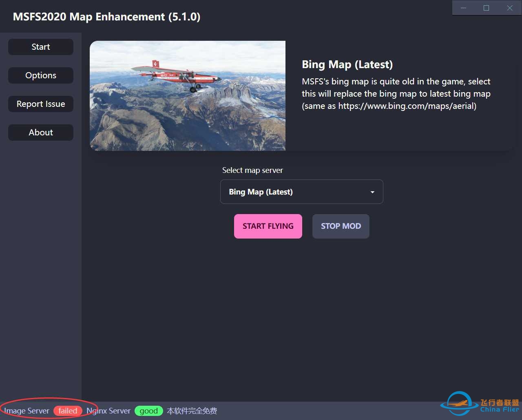The height and width of the screenshot is (420, 522).
Task: Maximize the Map Enhancement window
Action: [x=486, y=8]
